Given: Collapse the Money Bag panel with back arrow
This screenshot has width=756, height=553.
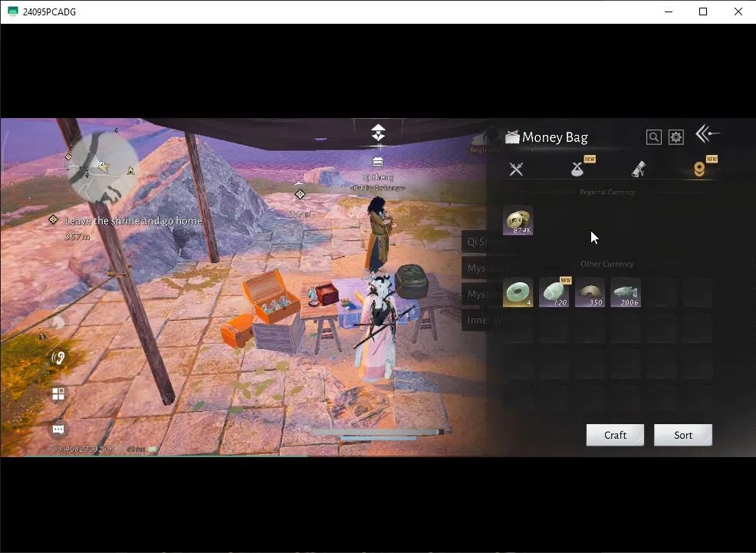Looking at the screenshot, I should pyautogui.click(x=707, y=133).
